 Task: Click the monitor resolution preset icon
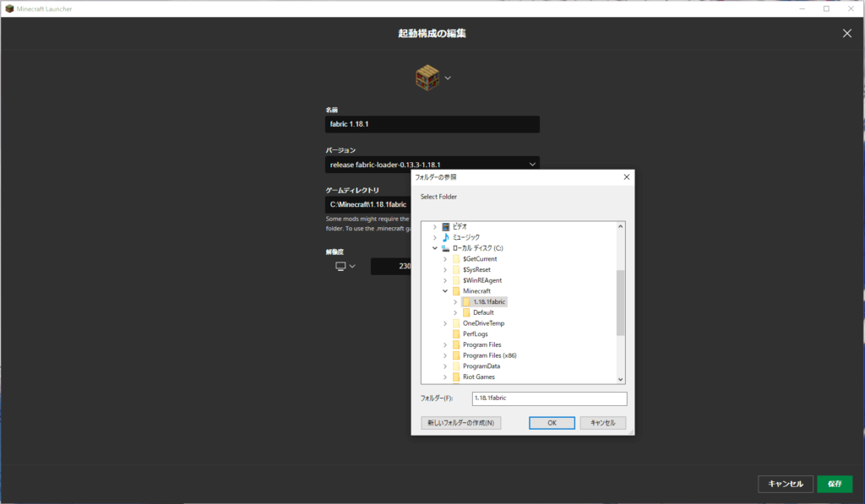pyautogui.click(x=340, y=266)
